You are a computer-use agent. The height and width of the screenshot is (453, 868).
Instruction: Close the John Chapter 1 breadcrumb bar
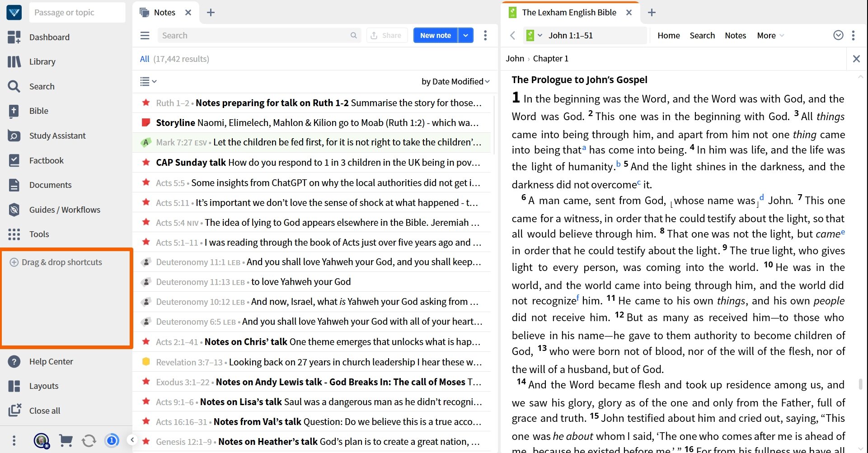[856, 59]
